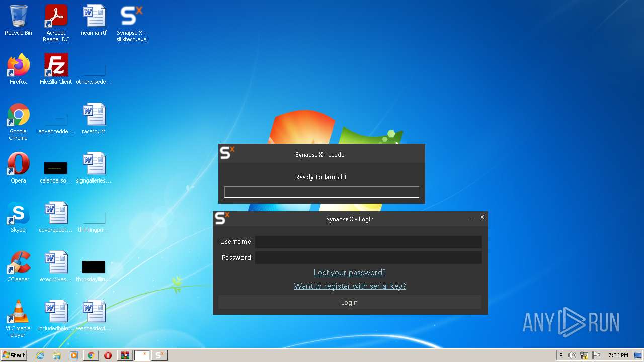Open WinRAR taskbar item

coord(125,355)
